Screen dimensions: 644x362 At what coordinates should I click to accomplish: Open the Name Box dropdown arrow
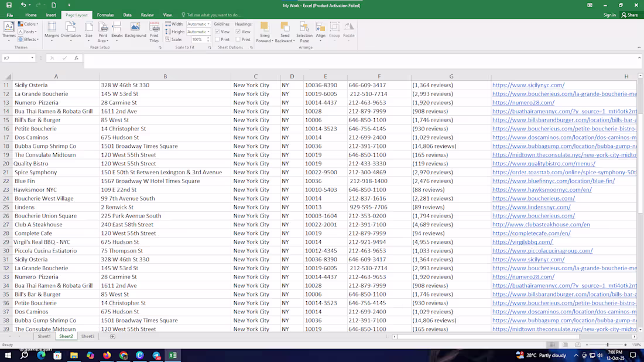[32, 58]
